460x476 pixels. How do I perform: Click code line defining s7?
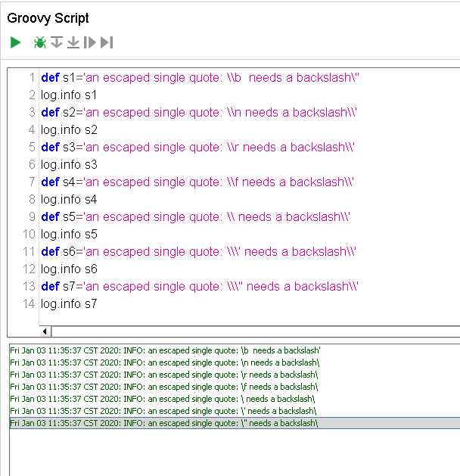[x=200, y=286]
